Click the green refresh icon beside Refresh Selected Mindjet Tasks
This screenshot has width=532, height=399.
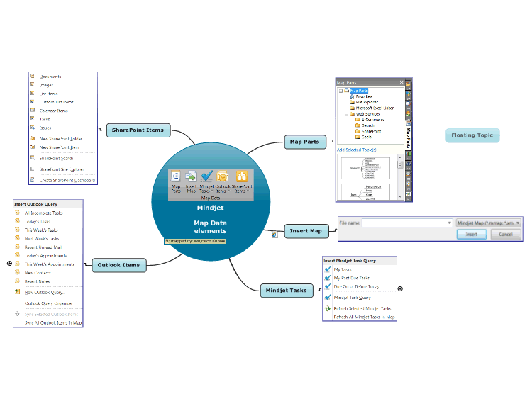tap(328, 308)
